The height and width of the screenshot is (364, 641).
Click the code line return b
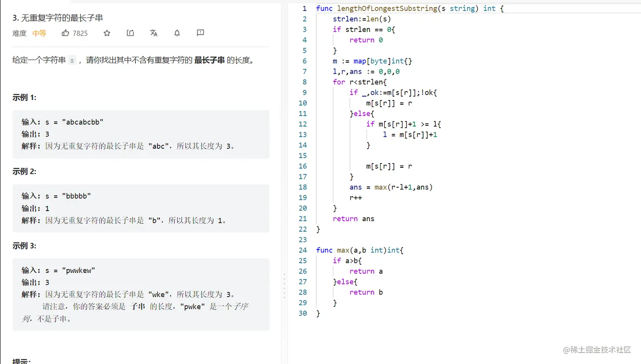point(366,292)
